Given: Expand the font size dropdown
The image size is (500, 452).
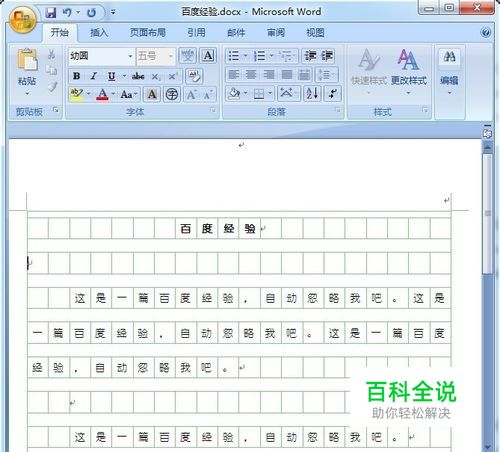Looking at the screenshot, I should [171, 56].
